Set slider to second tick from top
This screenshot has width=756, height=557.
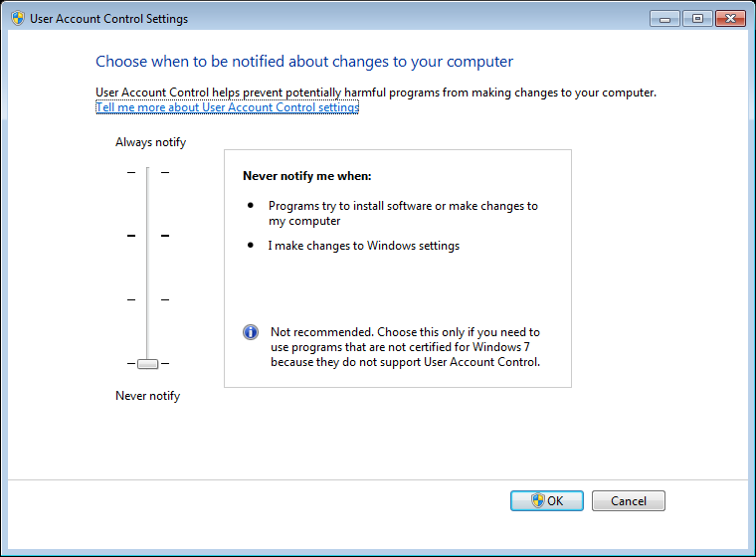click(x=147, y=236)
